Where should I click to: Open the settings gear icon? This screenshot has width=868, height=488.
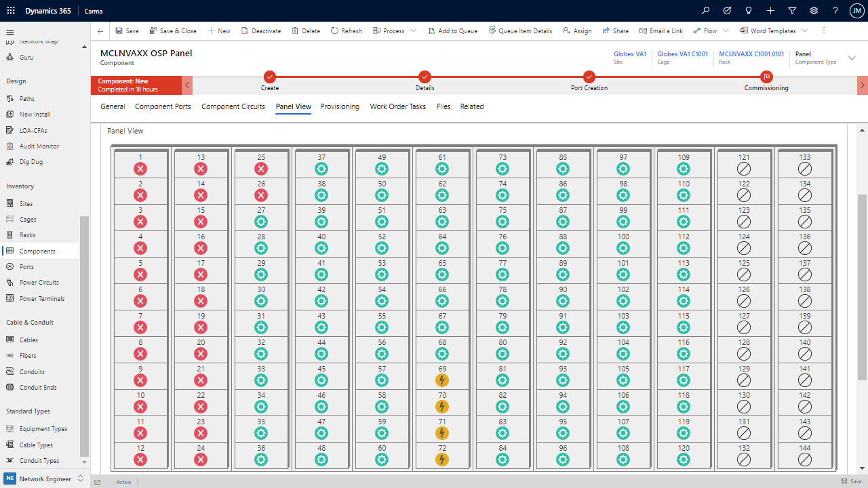[814, 11]
